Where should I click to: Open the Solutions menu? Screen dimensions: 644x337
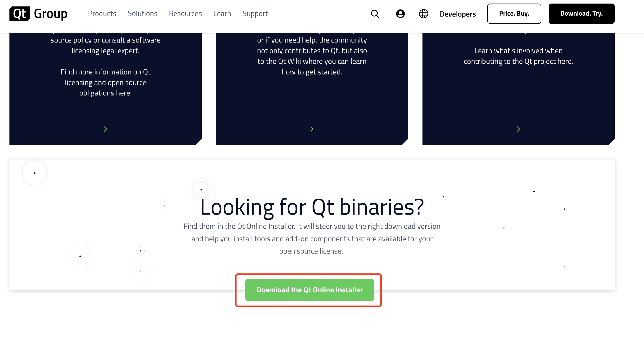pos(143,13)
